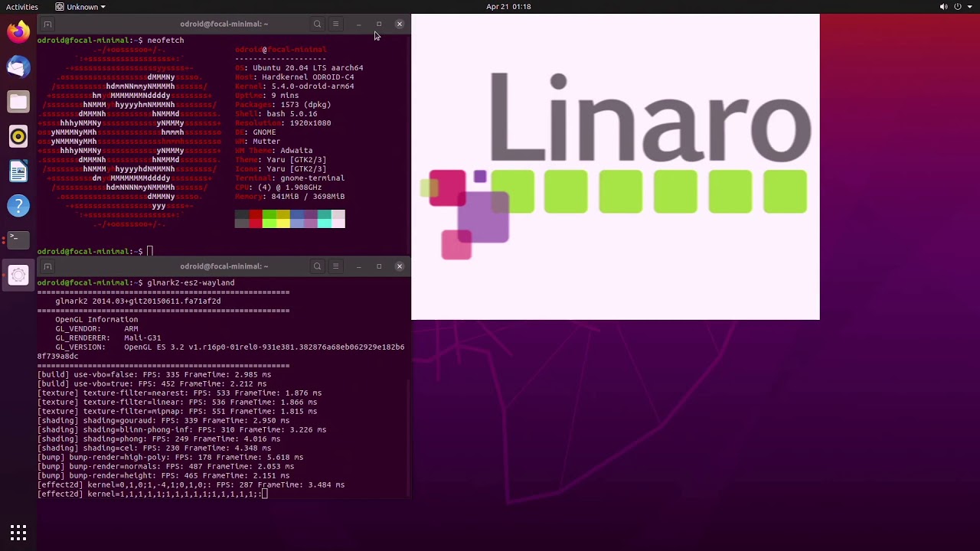980x551 pixels.
Task: Click the 'bash 5.0.16' shell text
Action: 292,113
